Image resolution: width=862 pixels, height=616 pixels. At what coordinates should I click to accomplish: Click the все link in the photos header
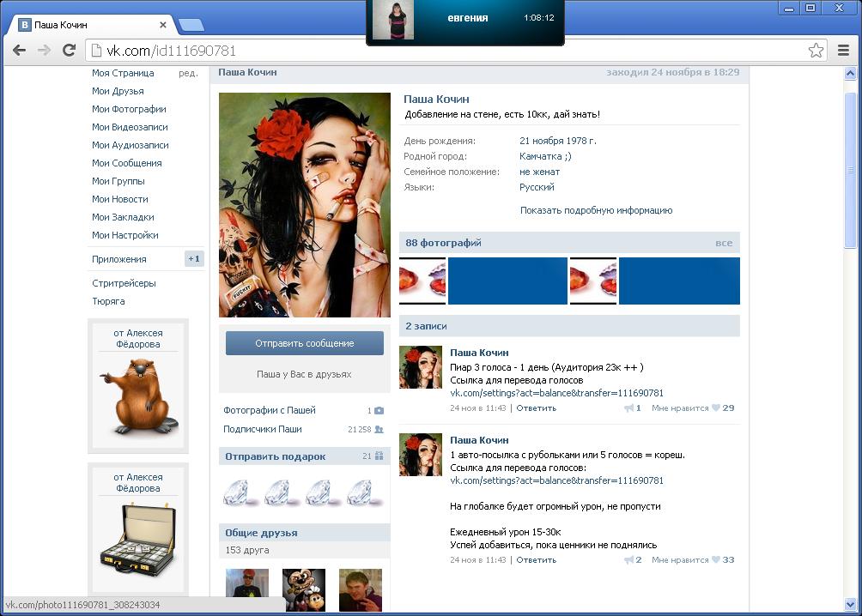724,243
